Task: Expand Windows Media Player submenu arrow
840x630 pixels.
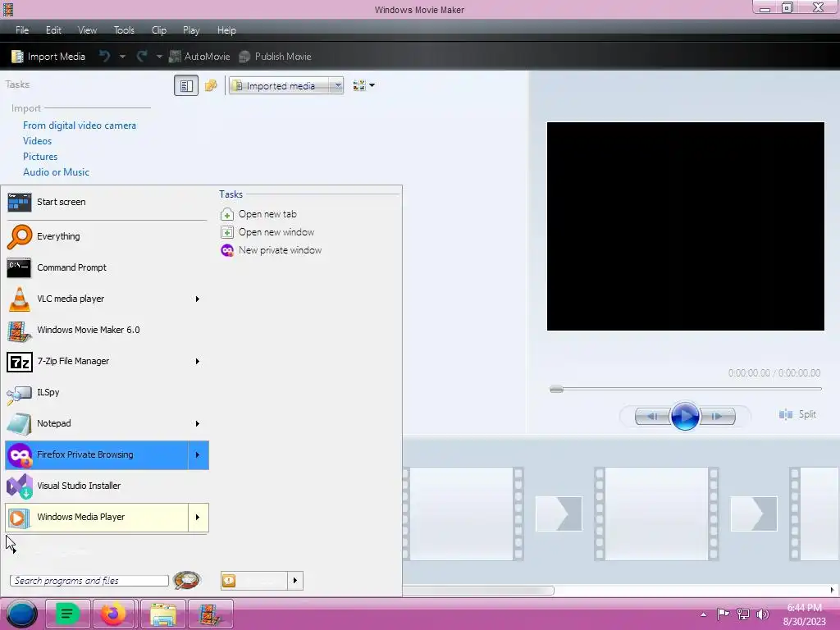Action: tap(198, 518)
